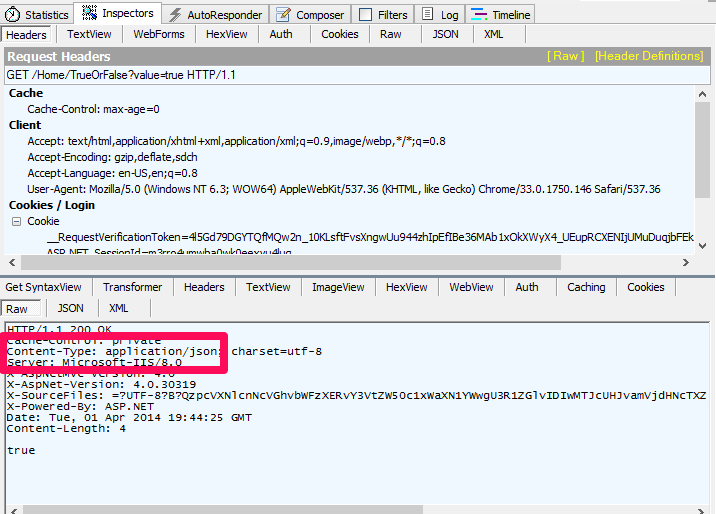
Task: Toggle the Filters tab checkbox
Action: pyautogui.click(x=365, y=15)
